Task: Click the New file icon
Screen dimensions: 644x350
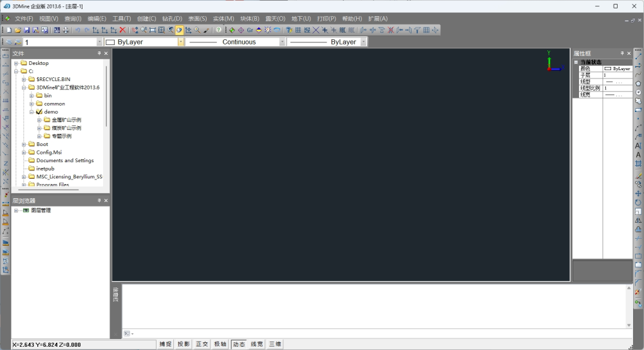Action: (x=10, y=30)
